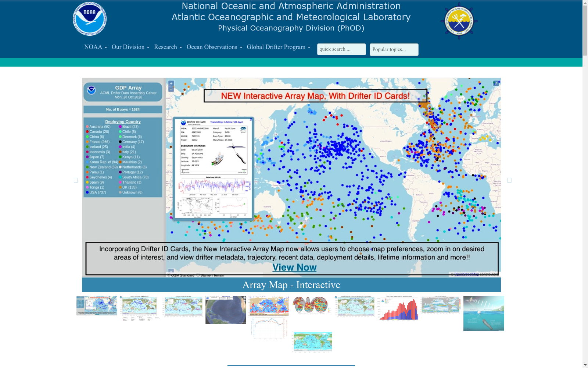Advance to the next carousel slide
Image resolution: width=588 pixels, height=368 pixels.
click(509, 180)
